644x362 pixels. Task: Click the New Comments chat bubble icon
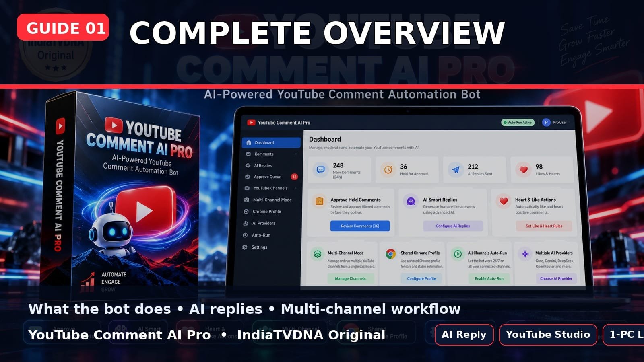321,170
